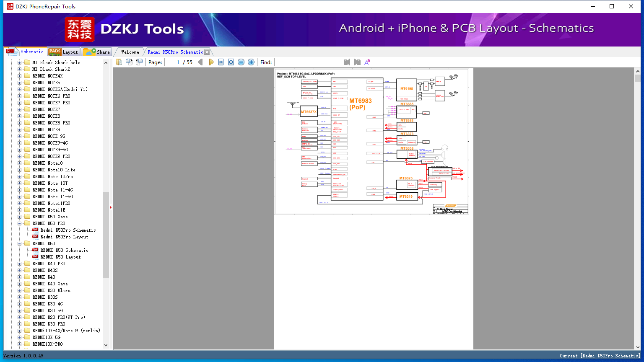This screenshot has width=644, height=362.
Task: Select MI Black Shark2 folder
Action: click(x=51, y=69)
